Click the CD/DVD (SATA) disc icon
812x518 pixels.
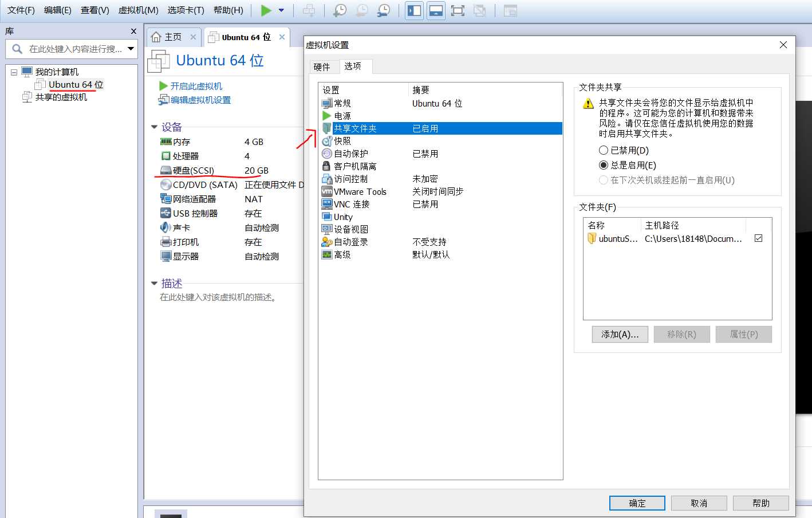click(x=166, y=185)
